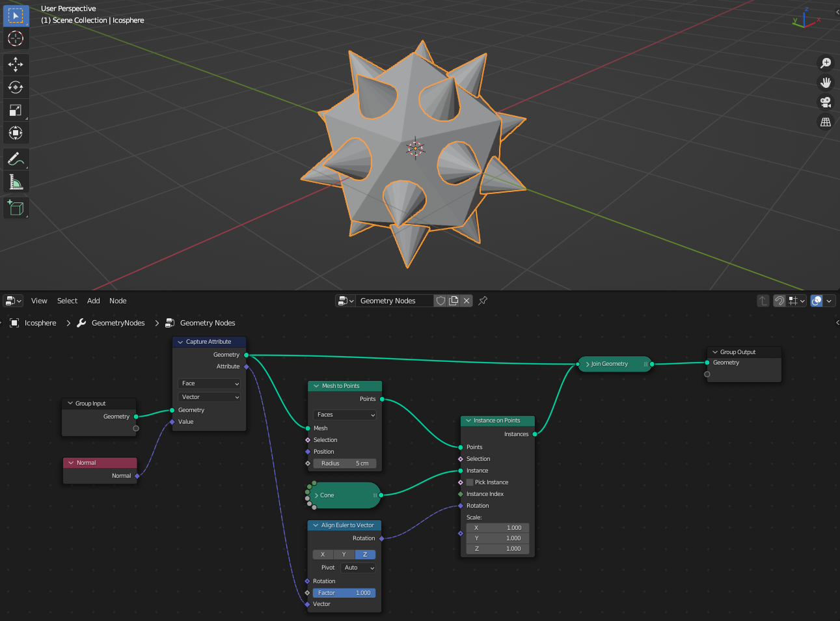Viewport: 840px width, 621px height.
Task: Open the Add menu
Action: click(94, 301)
